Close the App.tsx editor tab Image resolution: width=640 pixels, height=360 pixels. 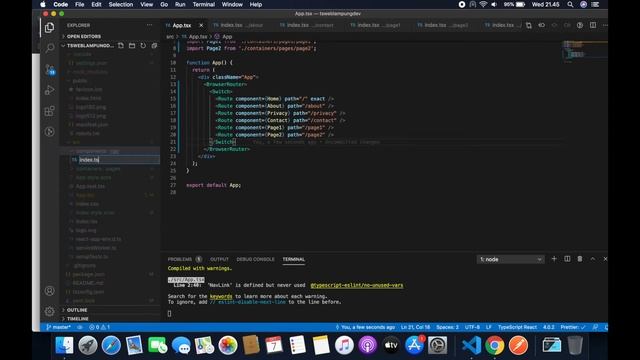201,25
